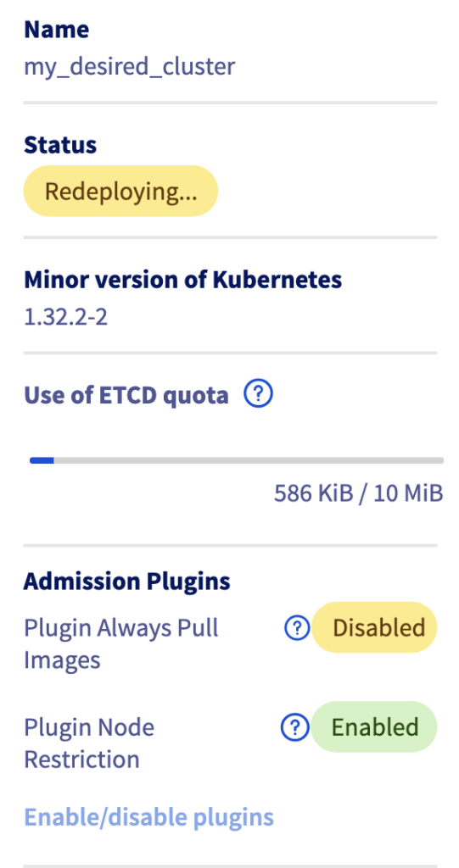Click the Admission Plugins heading

tap(127, 581)
